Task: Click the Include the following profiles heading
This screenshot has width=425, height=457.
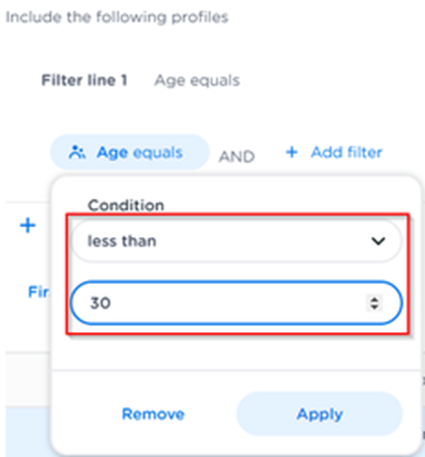Action: (x=117, y=17)
